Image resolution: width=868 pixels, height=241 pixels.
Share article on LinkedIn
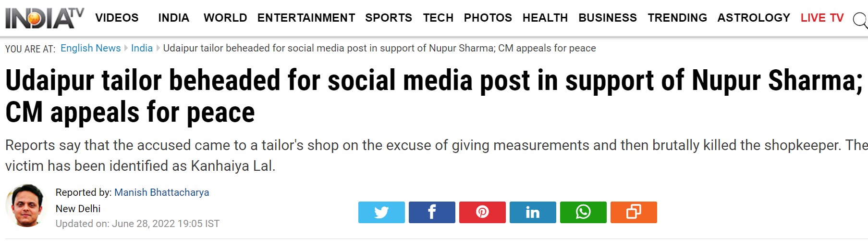(x=533, y=212)
